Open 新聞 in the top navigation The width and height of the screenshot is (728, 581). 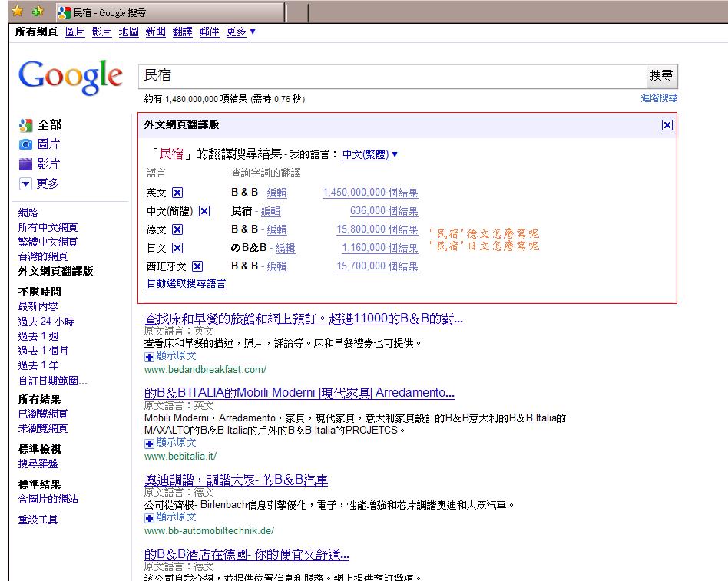point(156,32)
